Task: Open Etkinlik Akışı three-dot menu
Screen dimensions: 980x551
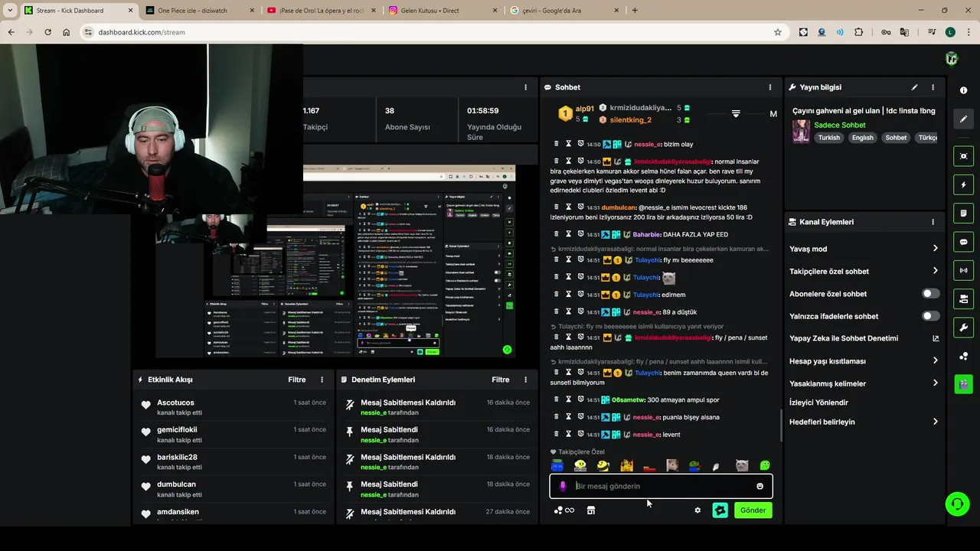Action: (322, 380)
